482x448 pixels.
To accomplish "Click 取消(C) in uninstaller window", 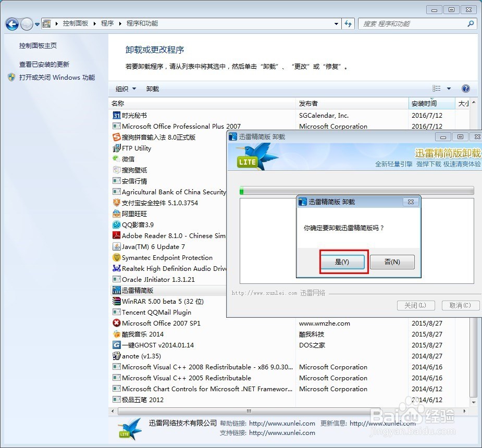I will click(x=460, y=305).
